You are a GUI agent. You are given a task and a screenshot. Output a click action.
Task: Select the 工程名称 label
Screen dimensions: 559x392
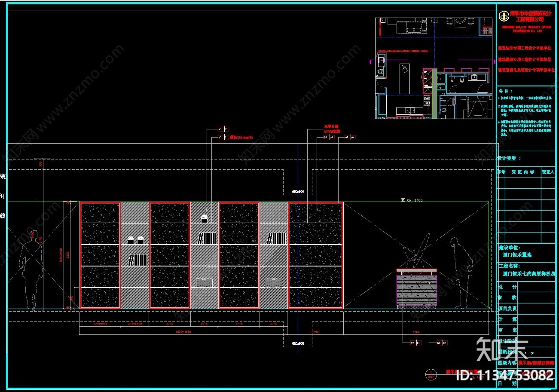click(509, 266)
